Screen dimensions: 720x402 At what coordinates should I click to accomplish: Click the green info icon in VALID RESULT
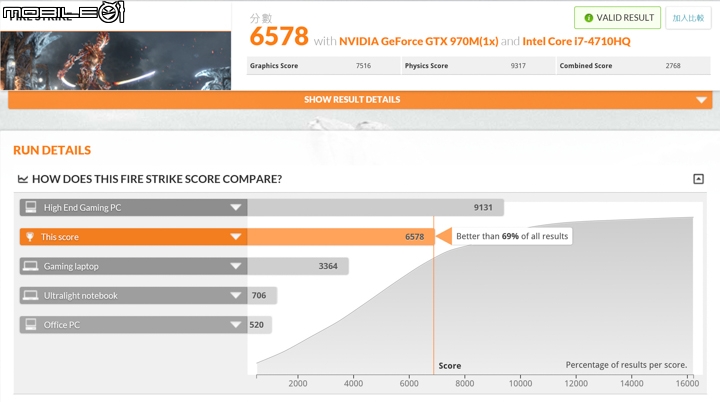pos(588,18)
